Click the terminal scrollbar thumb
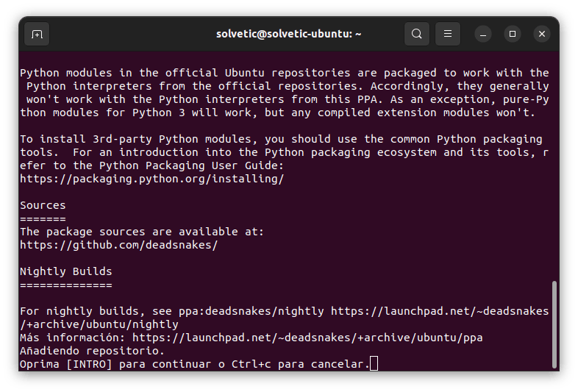This screenshot has height=392, width=578. point(554,324)
